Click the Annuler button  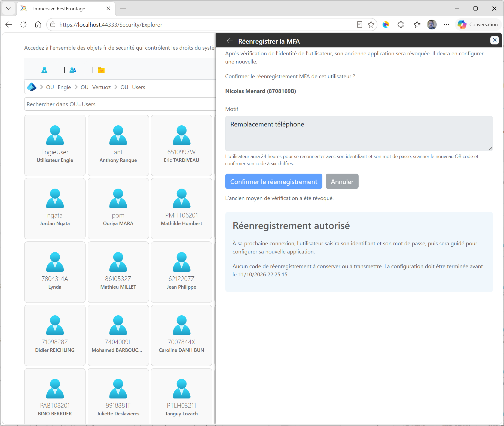(x=342, y=181)
